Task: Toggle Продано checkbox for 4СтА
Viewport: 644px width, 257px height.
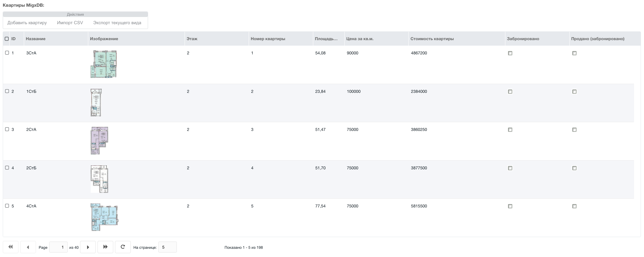Action: 574,206
